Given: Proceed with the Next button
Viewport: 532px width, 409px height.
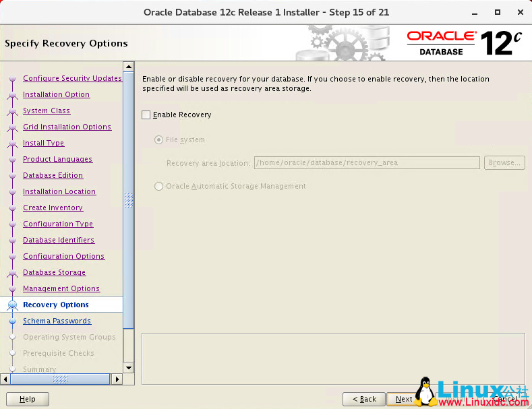Looking at the screenshot, I should coord(404,399).
